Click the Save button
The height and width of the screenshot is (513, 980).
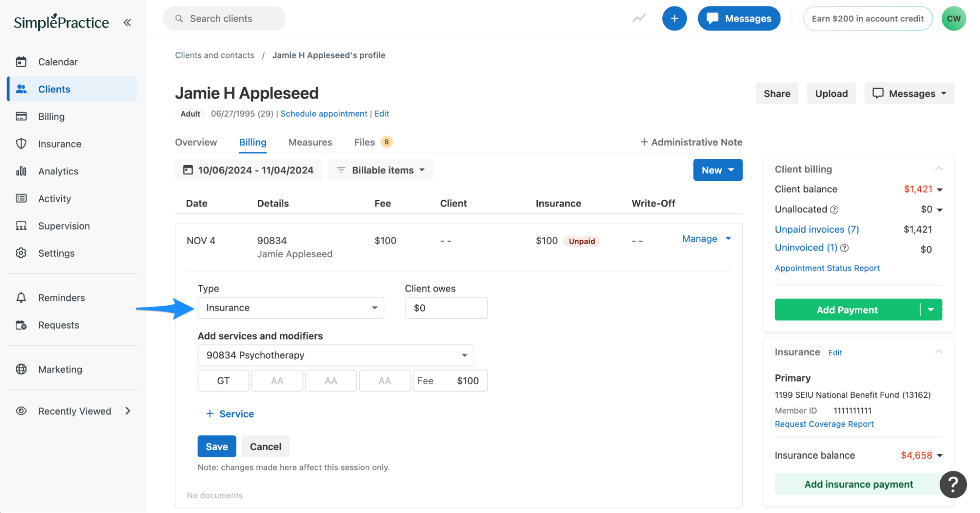coord(217,446)
